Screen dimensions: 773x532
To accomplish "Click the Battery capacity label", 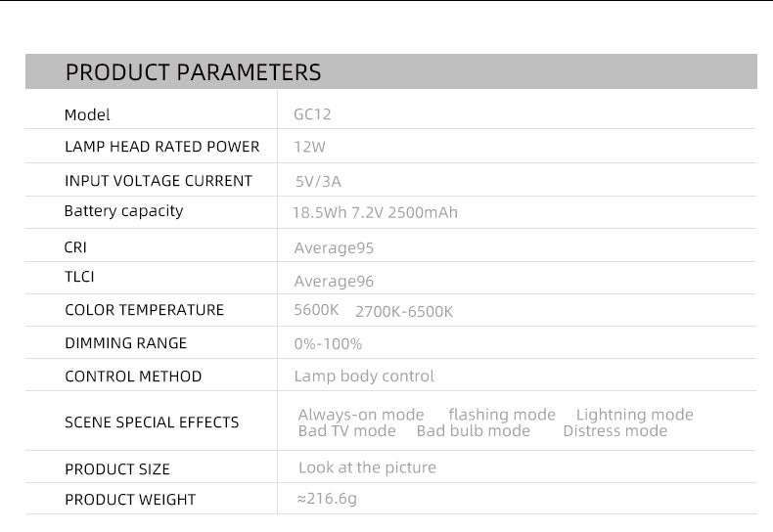I will 123,211.
